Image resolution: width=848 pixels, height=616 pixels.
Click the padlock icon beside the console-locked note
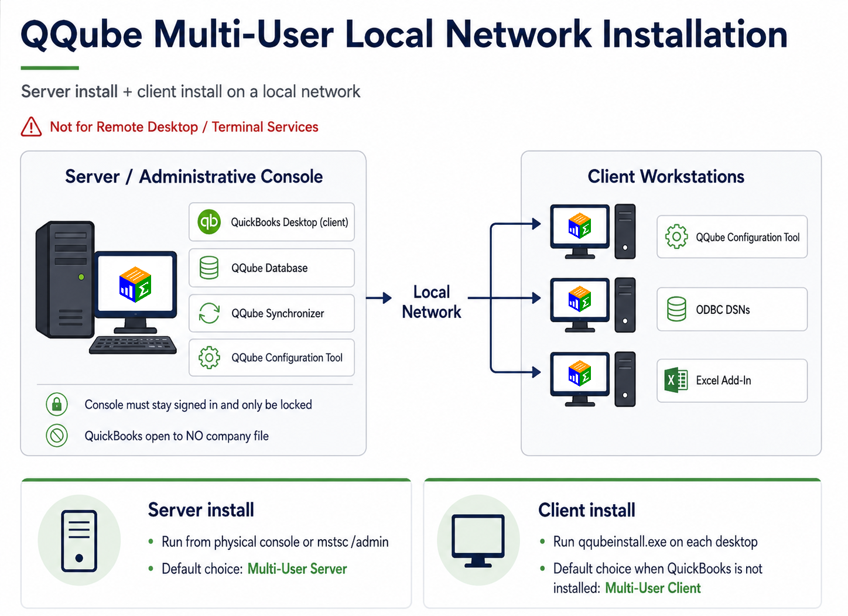click(57, 405)
